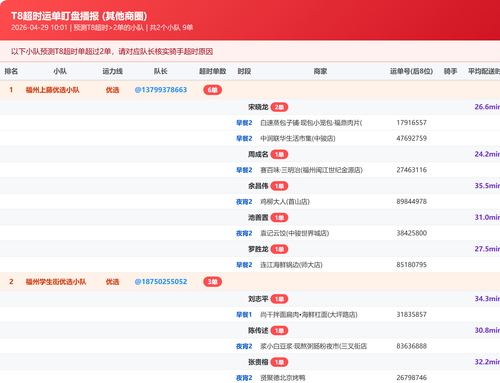Click 夜宵2 tag in the 26798746 row
The width and height of the screenshot is (500, 383).
[x=244, y=378]
